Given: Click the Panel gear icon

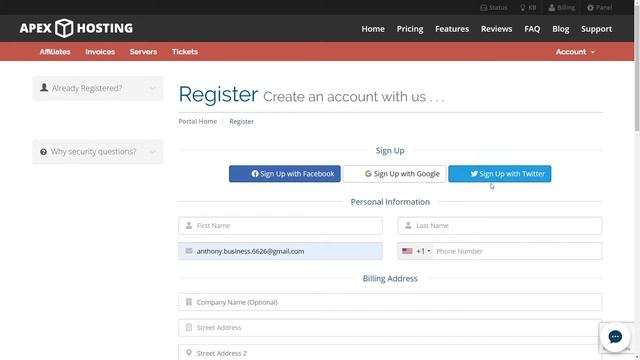Looking at the screenshot, I should 590,8.
